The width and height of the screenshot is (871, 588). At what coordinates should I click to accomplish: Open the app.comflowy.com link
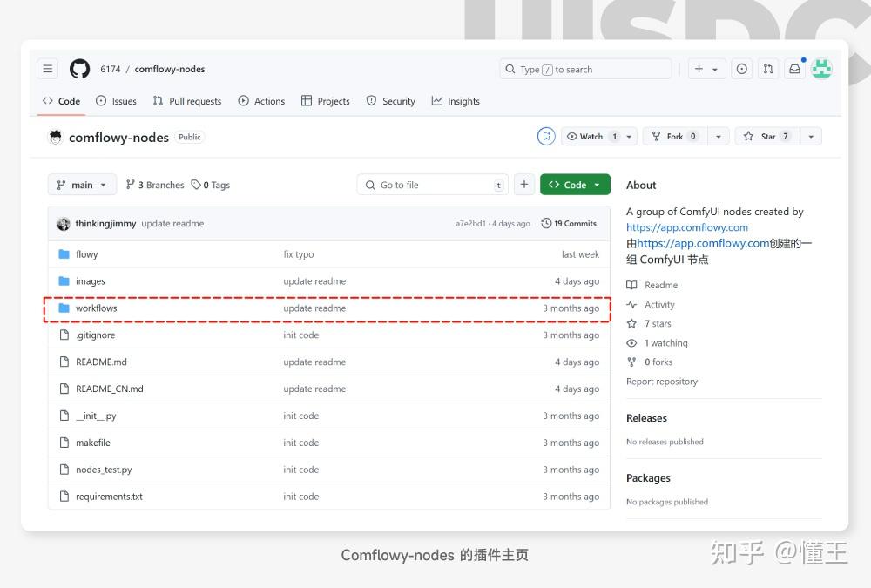click(685, 226)
